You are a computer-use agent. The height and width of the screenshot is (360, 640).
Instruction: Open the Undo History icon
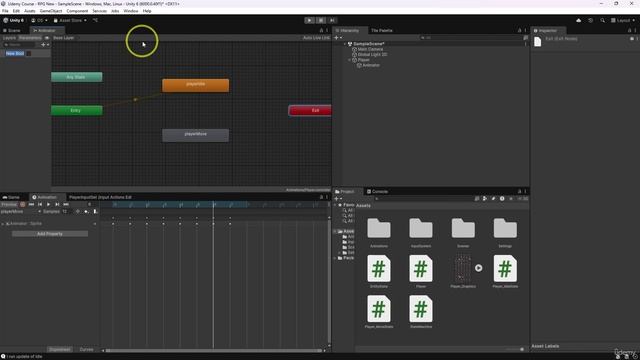(x=590, y=20)
